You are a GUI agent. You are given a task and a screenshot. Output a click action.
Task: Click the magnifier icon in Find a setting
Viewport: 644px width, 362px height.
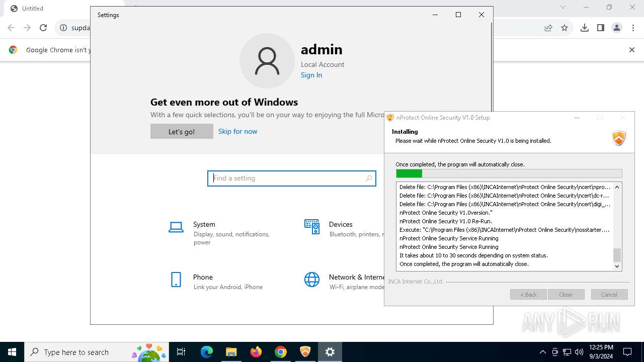(369, 178)
